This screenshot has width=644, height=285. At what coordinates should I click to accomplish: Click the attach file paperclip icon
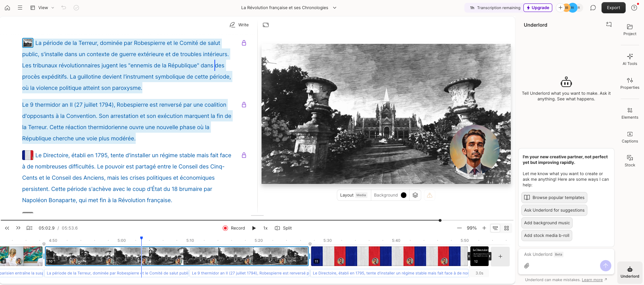point(527,266)
